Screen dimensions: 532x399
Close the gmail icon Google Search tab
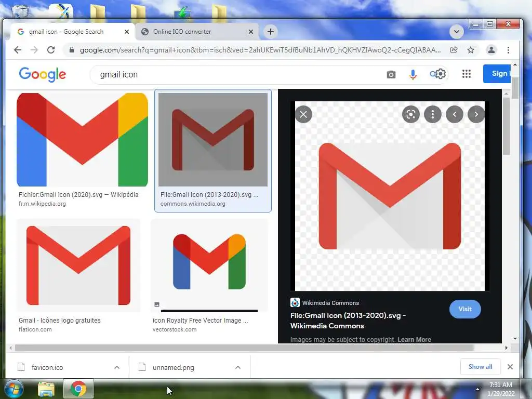click(x=127, y=32)
